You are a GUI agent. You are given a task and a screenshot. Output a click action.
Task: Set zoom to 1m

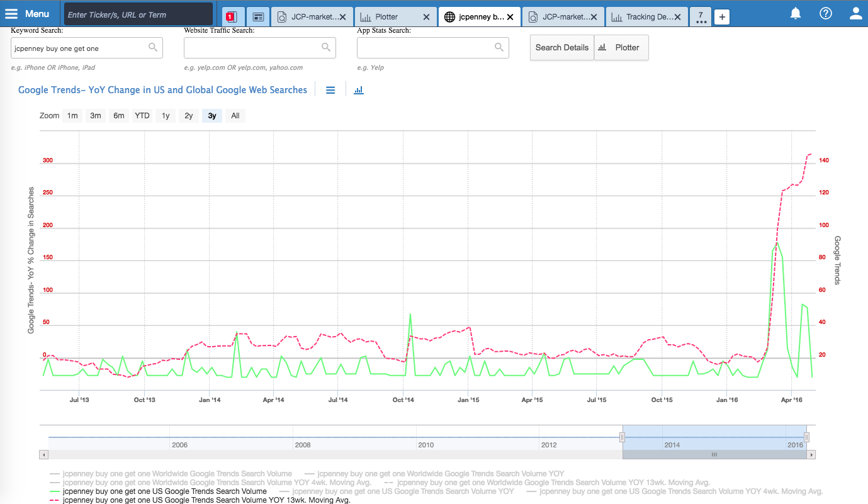[x=72, y=116]
